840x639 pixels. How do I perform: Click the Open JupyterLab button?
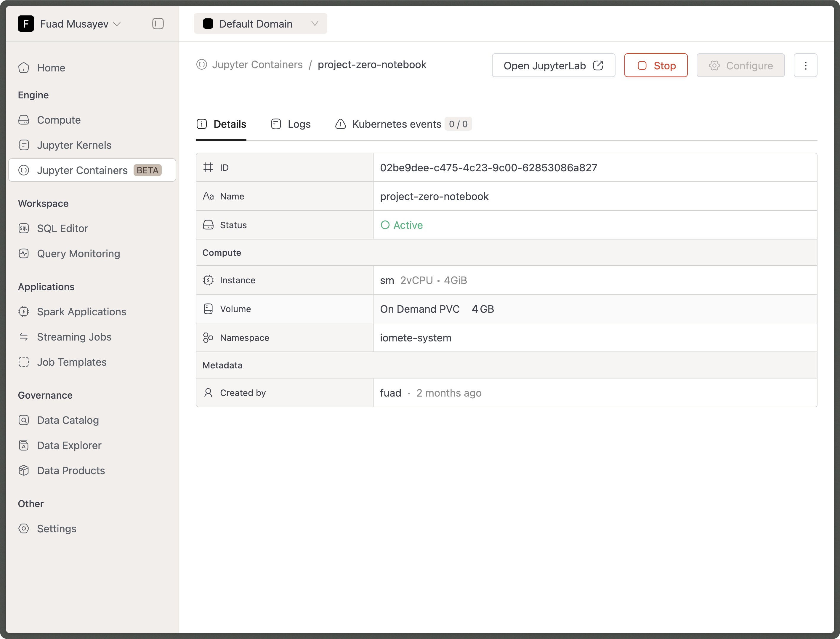(x=553, y=66)
